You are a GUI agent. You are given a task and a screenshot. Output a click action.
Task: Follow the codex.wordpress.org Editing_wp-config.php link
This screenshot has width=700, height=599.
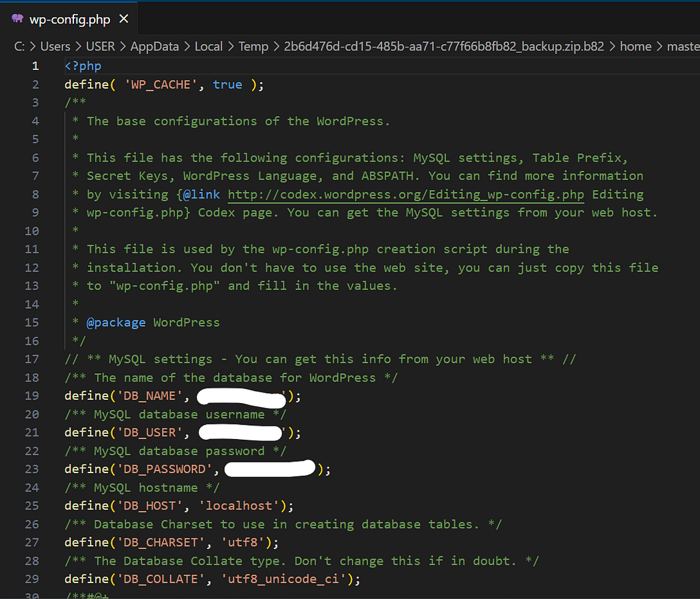click(x=406, y=195)
